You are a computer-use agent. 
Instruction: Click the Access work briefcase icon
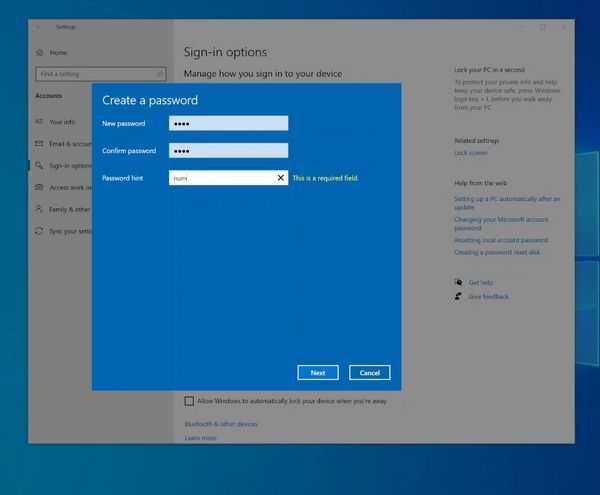[39, 187]
